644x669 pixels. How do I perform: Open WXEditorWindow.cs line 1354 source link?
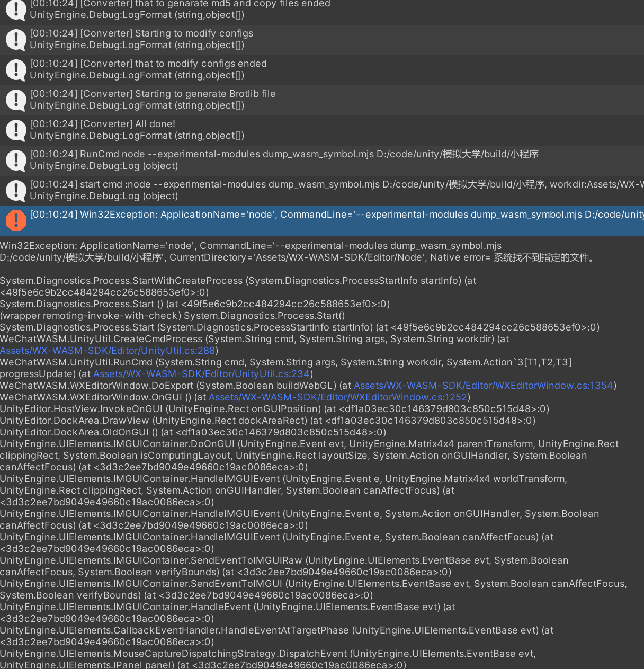483,385
